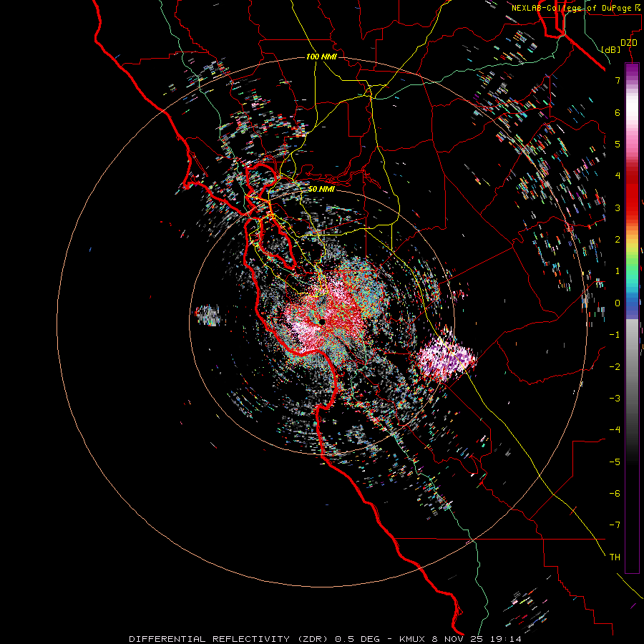Viewport: 644px width, 644px height.
Task: Click the "19:14" time in the caption
Action: [505, 639]
